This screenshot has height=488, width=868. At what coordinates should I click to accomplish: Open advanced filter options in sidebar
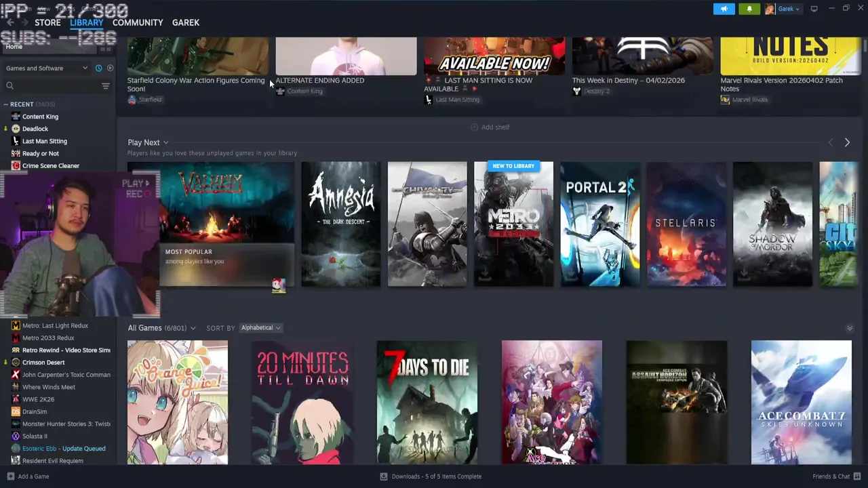(105, 85)
